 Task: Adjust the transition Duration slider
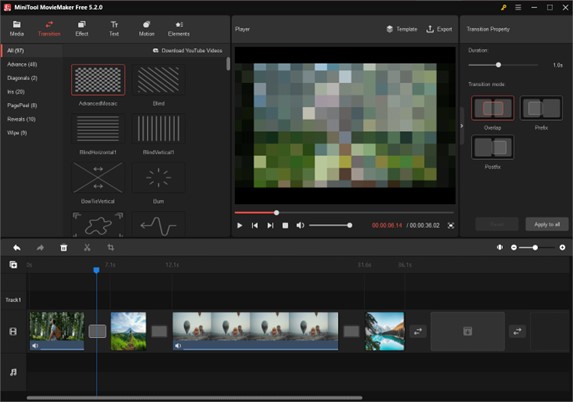[x=503, y=65]
